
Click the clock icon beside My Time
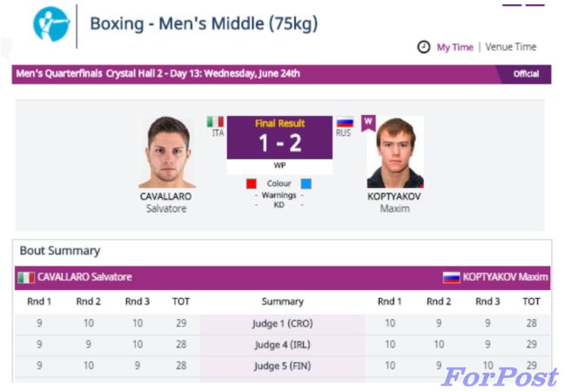(x=424, y=47)
